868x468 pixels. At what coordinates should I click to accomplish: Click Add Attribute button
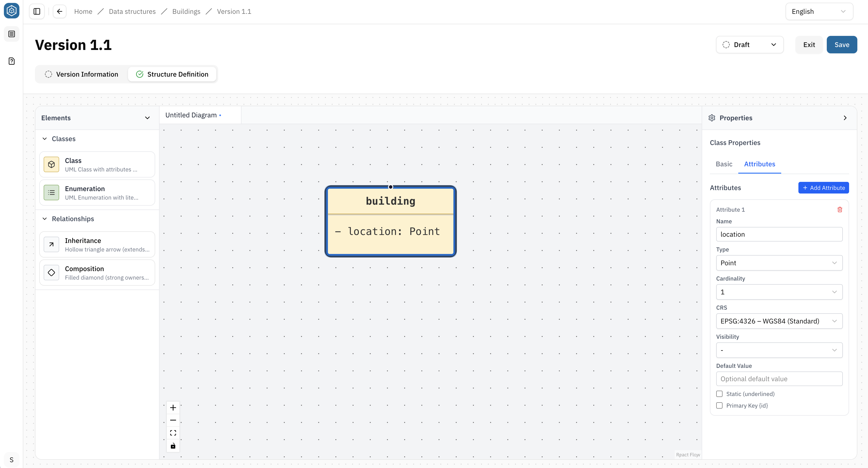coord(824,188)
